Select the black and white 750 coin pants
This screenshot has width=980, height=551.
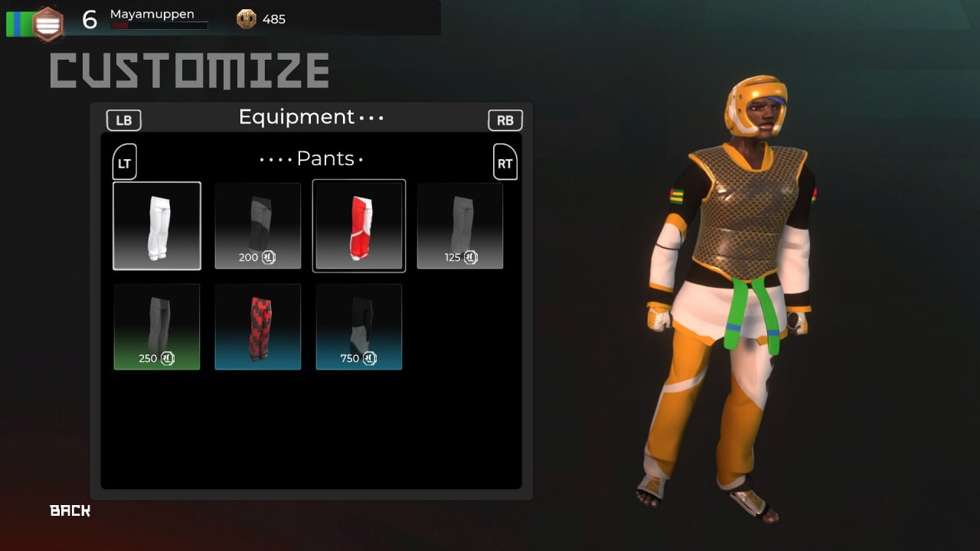pyautogui.click(x=359, y=327)
